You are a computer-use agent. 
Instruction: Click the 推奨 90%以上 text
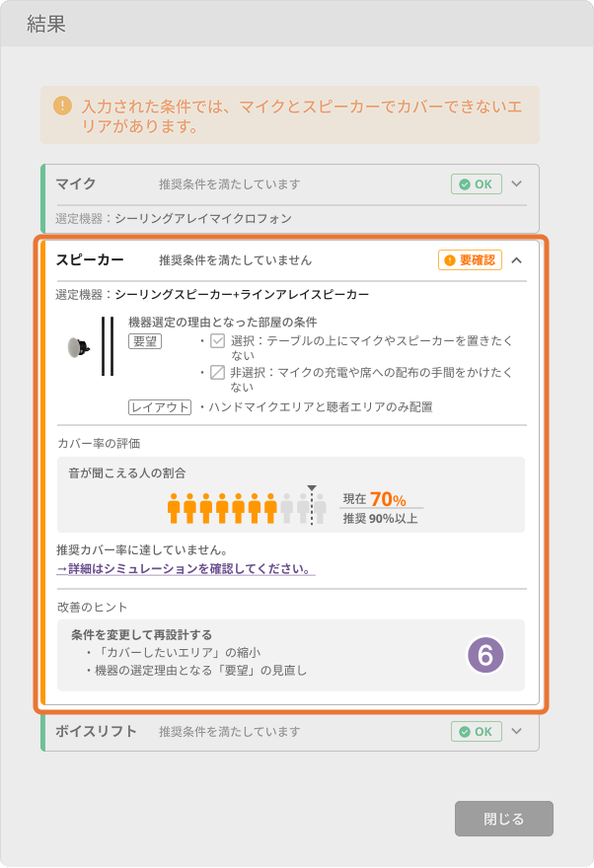point(380,519)
